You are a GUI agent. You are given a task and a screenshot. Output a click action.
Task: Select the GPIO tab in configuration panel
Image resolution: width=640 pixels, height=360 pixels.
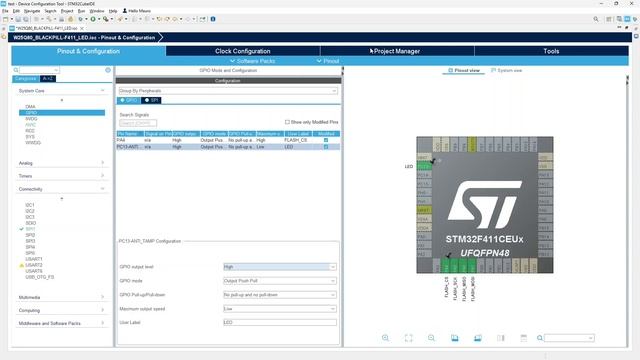[129, 100]
